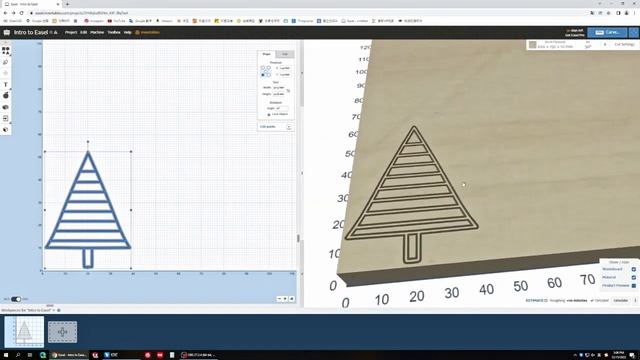The width and height of the screenshot is (640, 360).
Task: Click zoom out button on canvas
Action: [279, 299]
